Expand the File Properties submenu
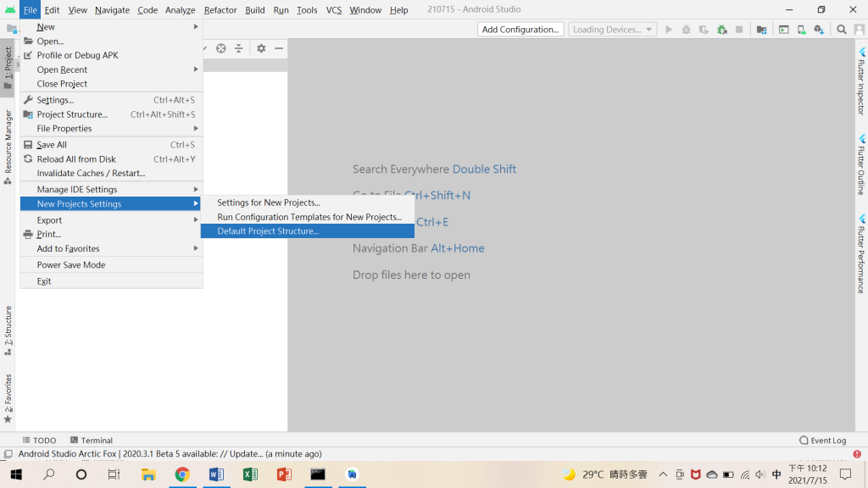 (x=111, y=129)
